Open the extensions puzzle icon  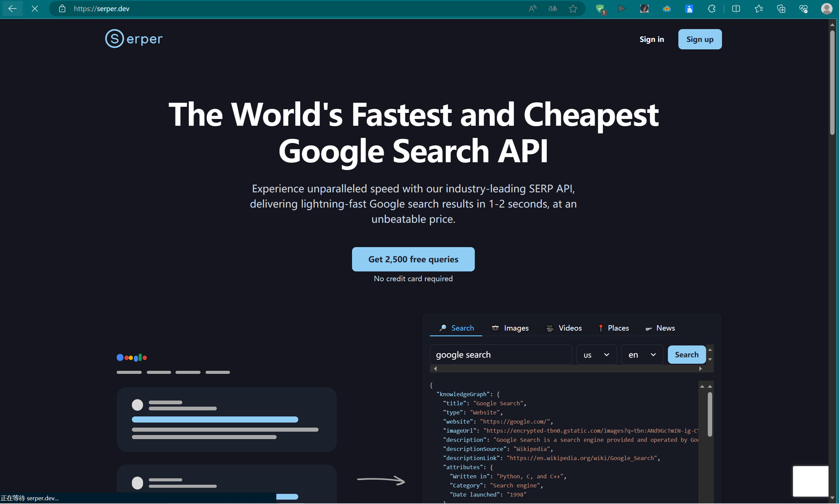[x=712, y=8]
